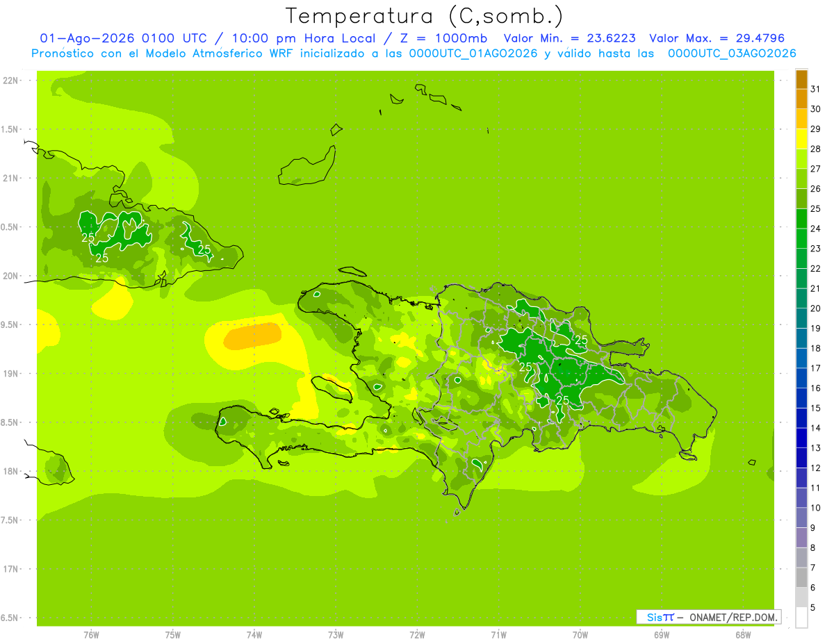Click the '70W' longitude label
Screen dimensions: 834x644
pyautogui.click(x=580, y=635)
